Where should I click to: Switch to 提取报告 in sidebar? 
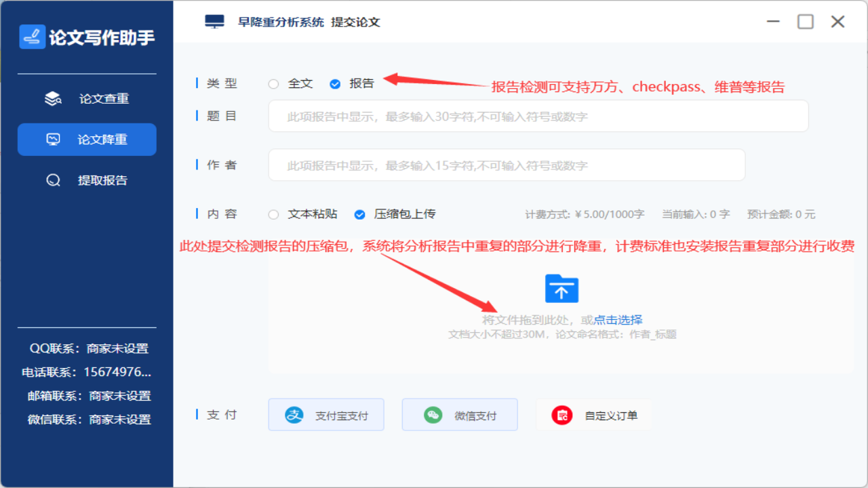[x=87, y=180]
